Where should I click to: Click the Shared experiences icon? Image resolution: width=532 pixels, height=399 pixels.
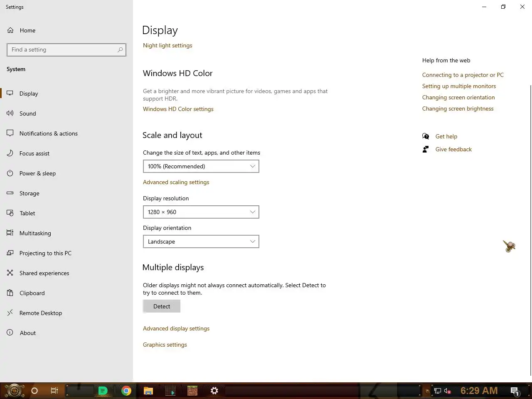tap(10, 273)
